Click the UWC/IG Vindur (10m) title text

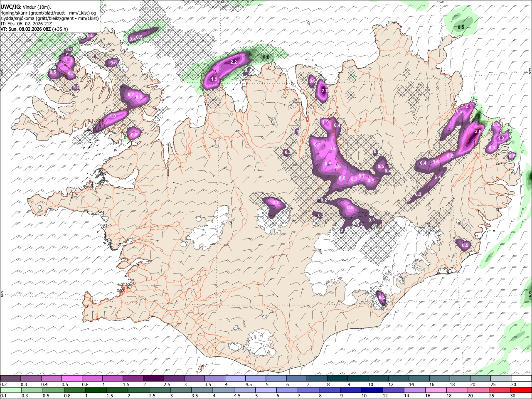[26, 7]
